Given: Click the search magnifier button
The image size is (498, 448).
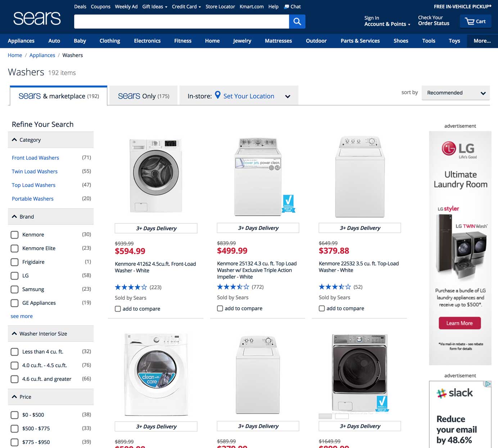Looking at the screenshot, I should [x=297, y=22].
